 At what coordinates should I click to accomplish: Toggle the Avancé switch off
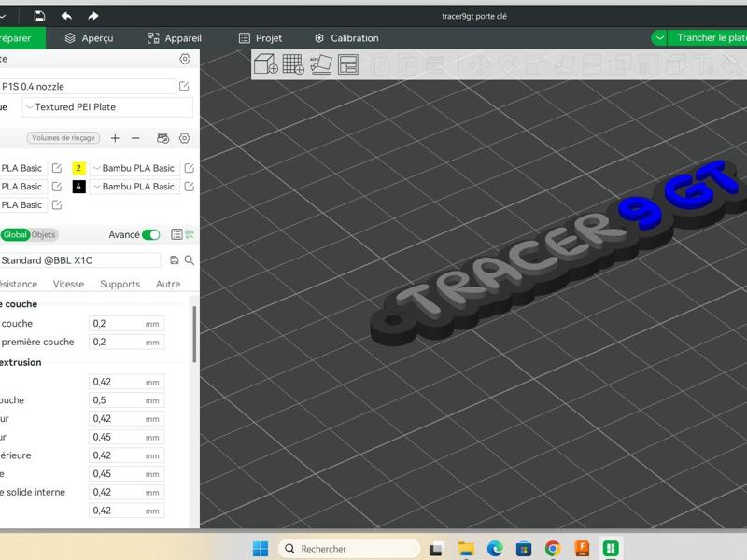[x=149, y=235]
